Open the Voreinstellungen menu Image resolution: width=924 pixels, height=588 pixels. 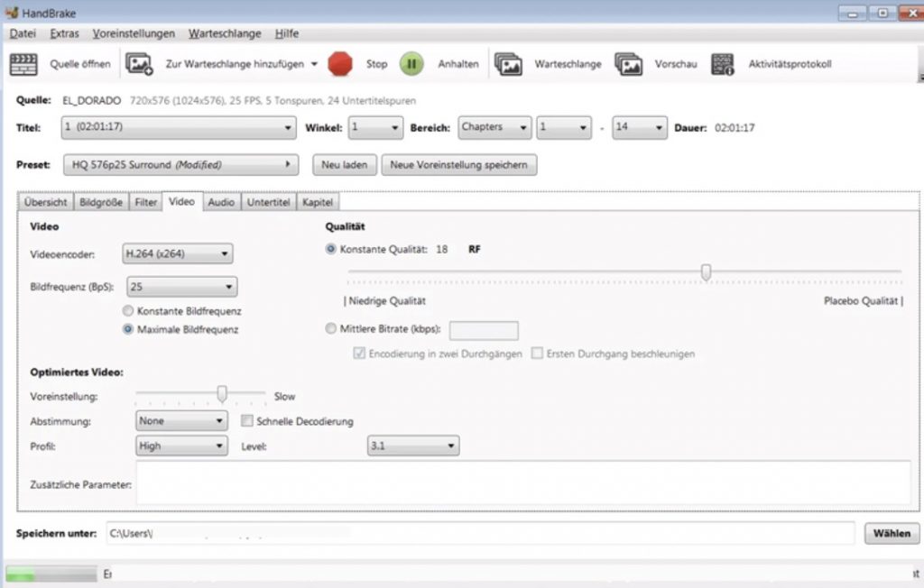134,33
